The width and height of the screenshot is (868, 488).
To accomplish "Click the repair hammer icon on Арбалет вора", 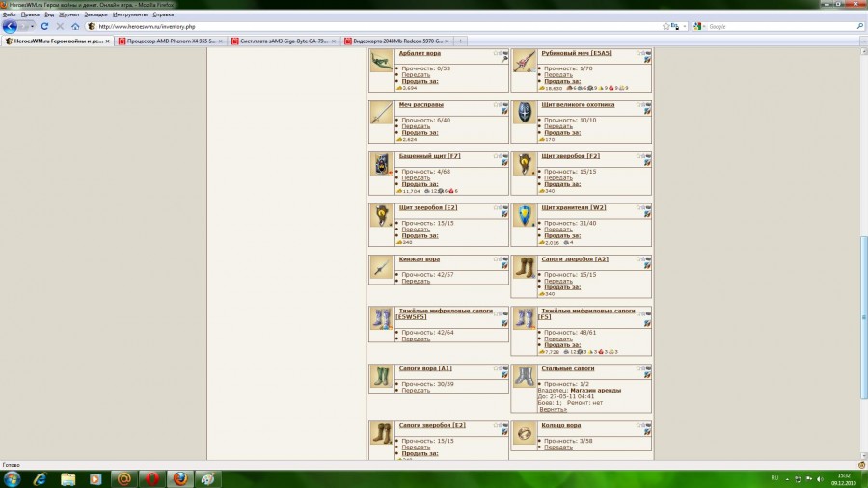I will [504, 59].
